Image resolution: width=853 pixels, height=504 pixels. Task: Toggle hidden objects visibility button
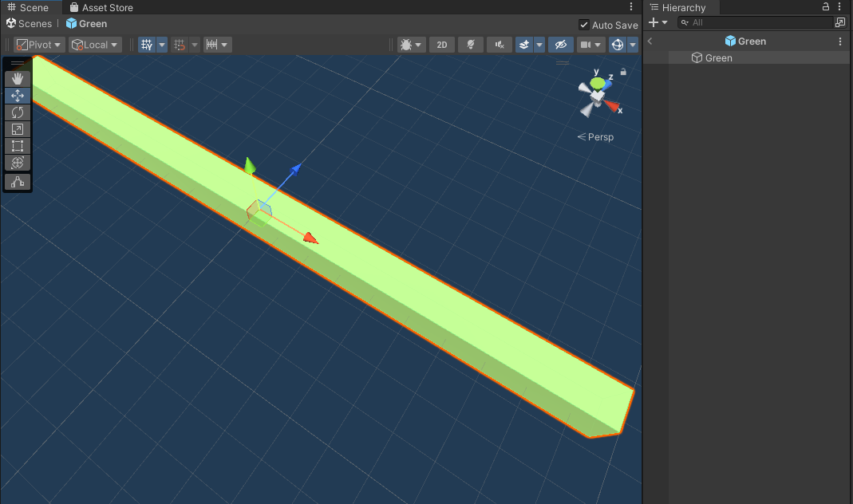[x=561, y=45]
